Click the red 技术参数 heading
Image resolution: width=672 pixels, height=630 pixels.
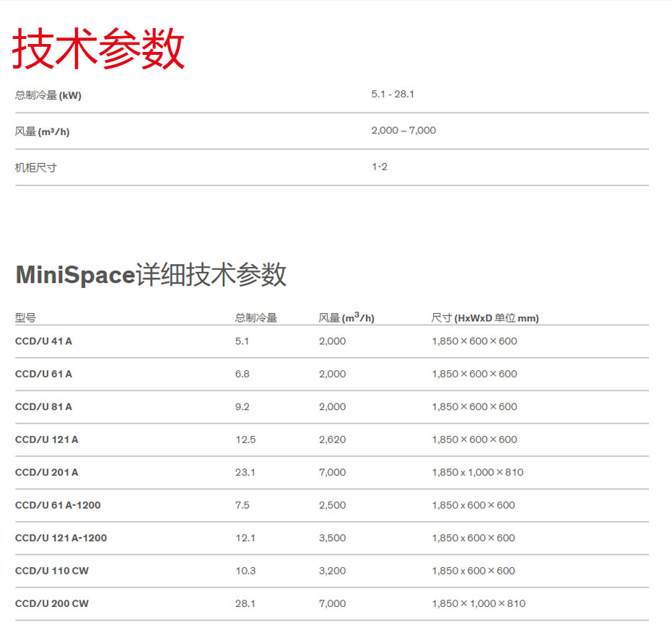pyautogui.click(x=98, y=48)
